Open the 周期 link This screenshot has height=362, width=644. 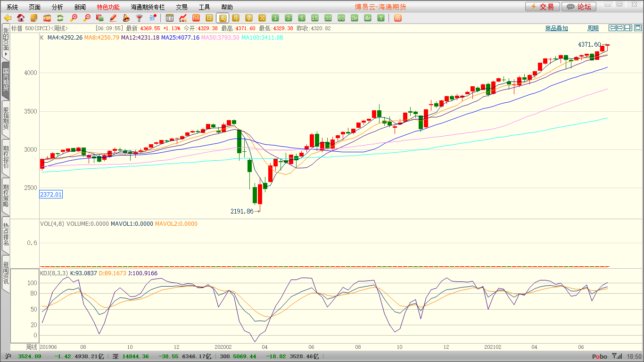[593, 28]
